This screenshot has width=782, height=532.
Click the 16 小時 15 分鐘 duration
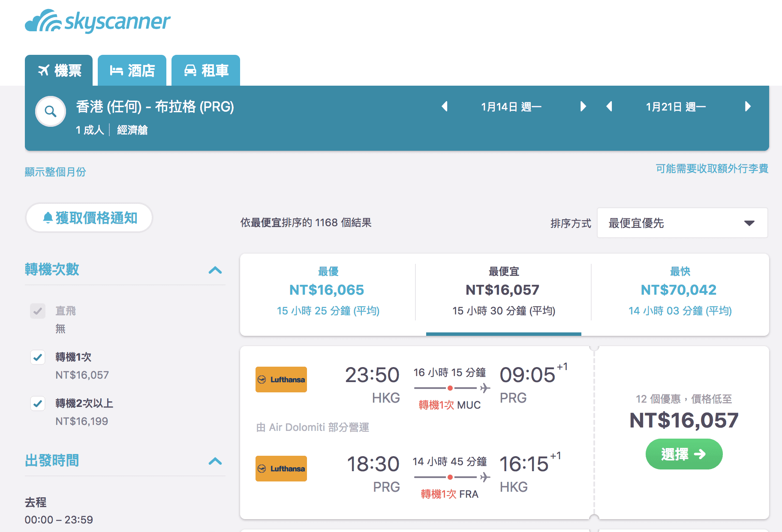[x=449, y=372]
